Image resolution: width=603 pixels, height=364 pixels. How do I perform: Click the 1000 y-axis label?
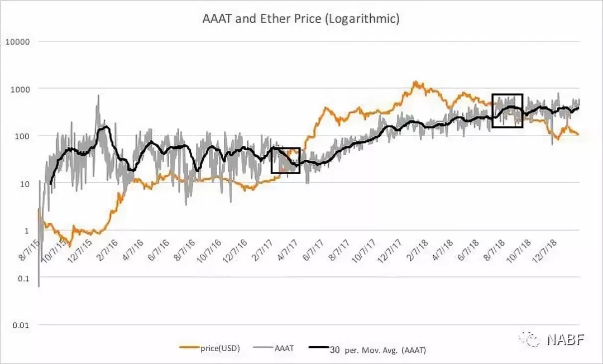click(x=20, y=89)
